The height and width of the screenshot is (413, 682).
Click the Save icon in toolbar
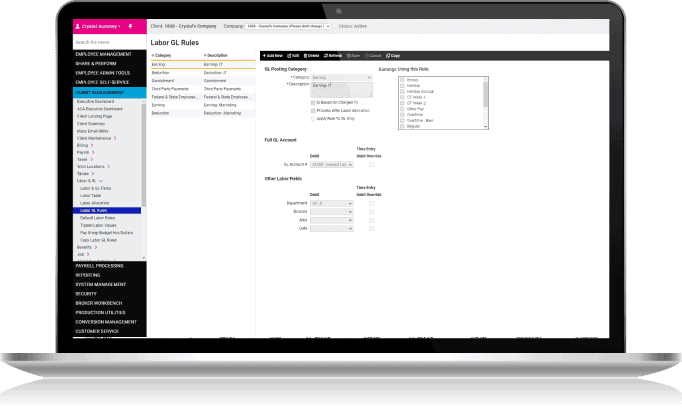[x=352, y=56]
